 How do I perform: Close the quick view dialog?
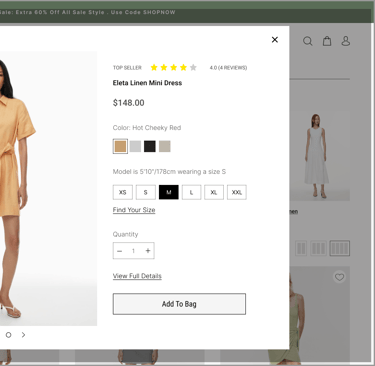(275, 40)
